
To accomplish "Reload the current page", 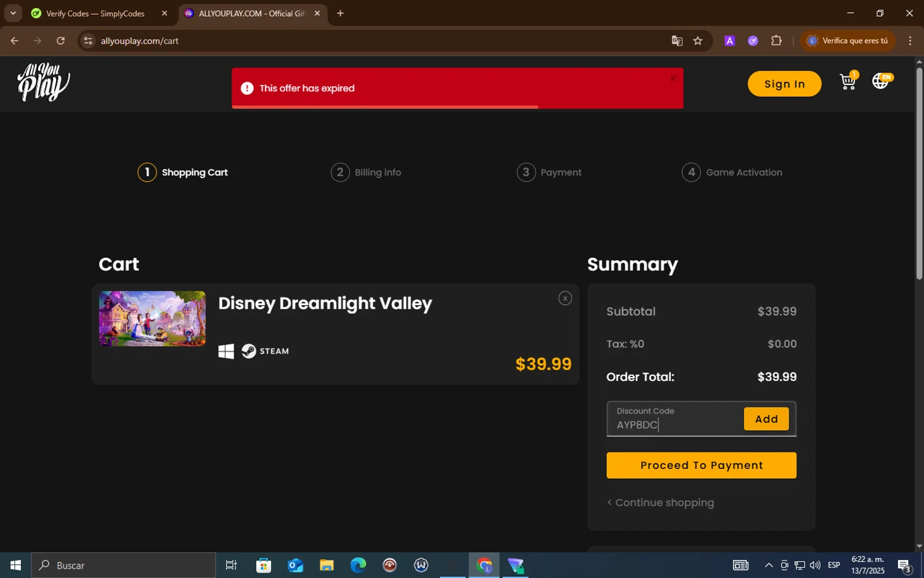I will 60,41.
